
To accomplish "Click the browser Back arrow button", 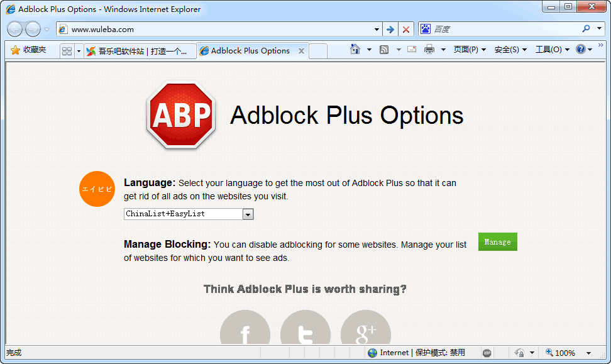I will pos(15,29).
